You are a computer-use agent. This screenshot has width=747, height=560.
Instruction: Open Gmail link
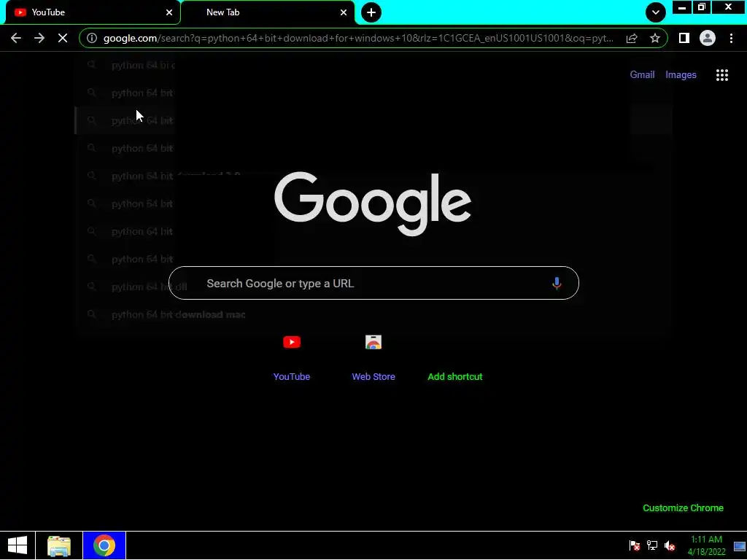[x=642, y=75]
